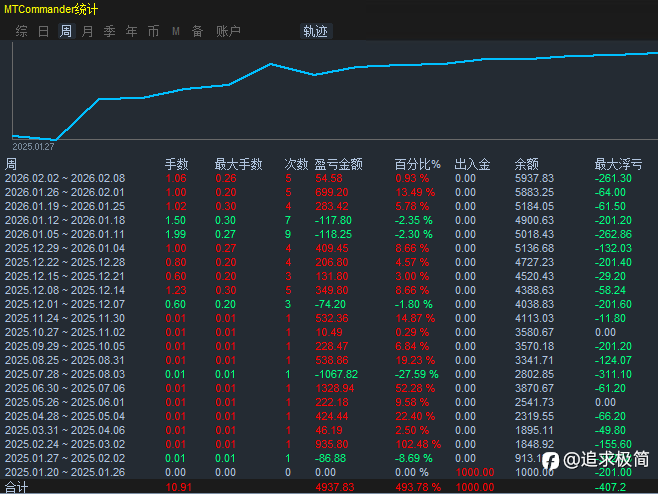Select week 2025.12.15 ~ 2025.12.21
This screenshot has width=658, height=494.
pos(65,276)
